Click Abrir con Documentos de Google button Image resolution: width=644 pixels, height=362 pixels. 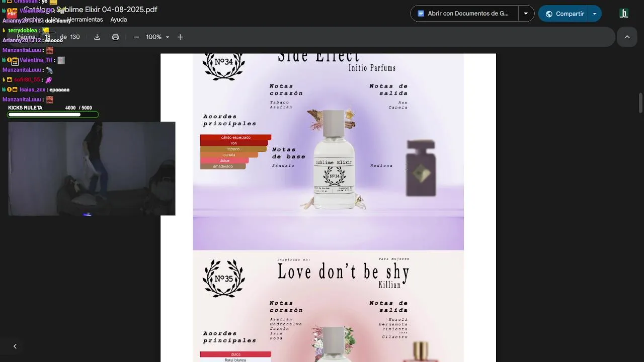pyautogui.click(x=464, y=14)
